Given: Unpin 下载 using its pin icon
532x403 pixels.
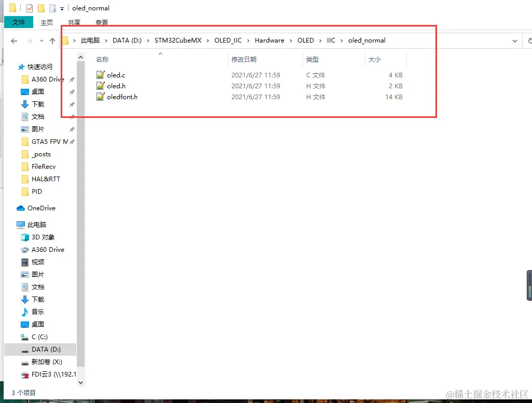Looking at the screenshot, I should tap(72, 104).
